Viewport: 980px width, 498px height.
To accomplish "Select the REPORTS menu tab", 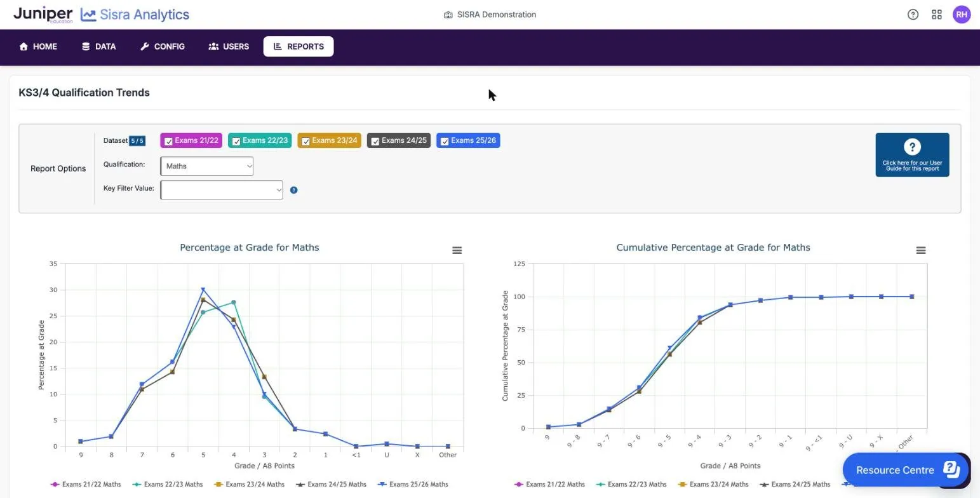I will point(299,46).
